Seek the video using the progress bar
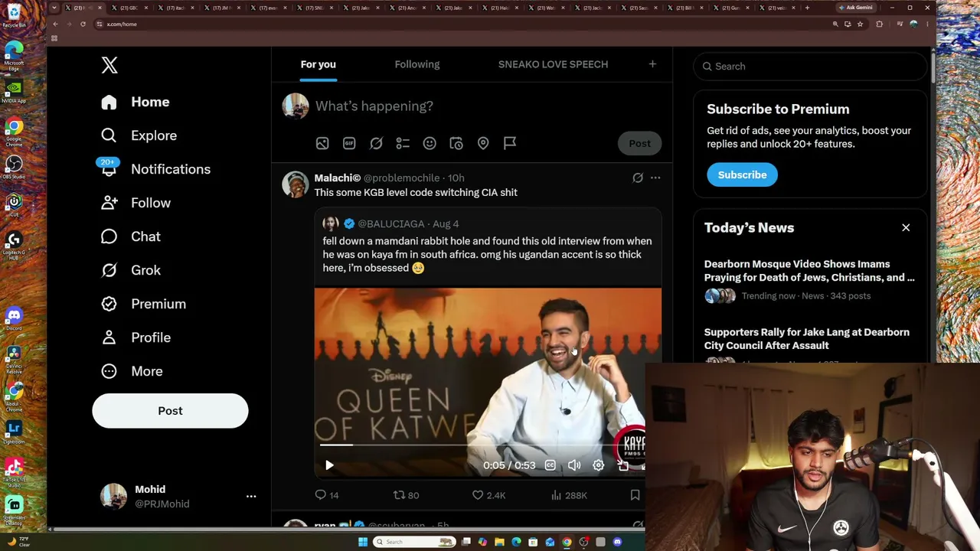 483,445
